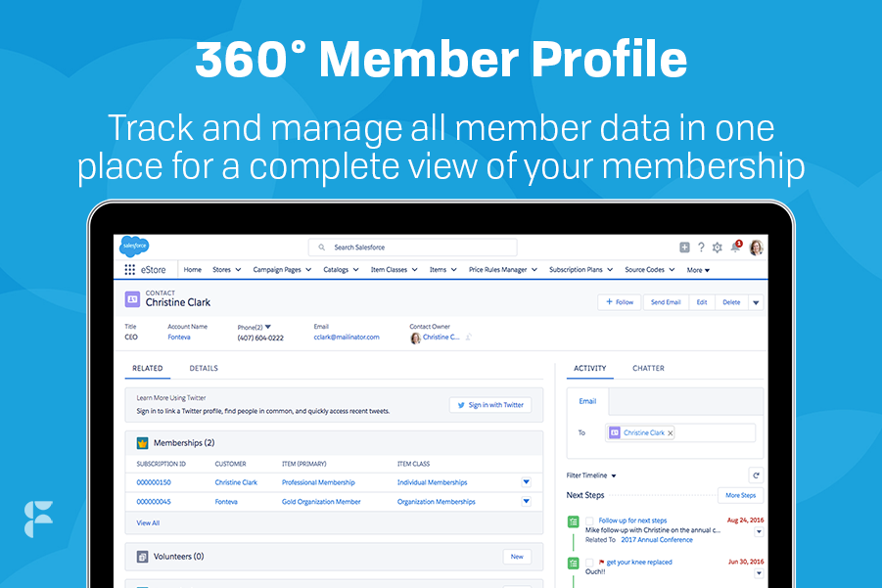Expand the Phone(2) dropdown arrow
This screenshot has height=588, width=882.
coord(270,325)
